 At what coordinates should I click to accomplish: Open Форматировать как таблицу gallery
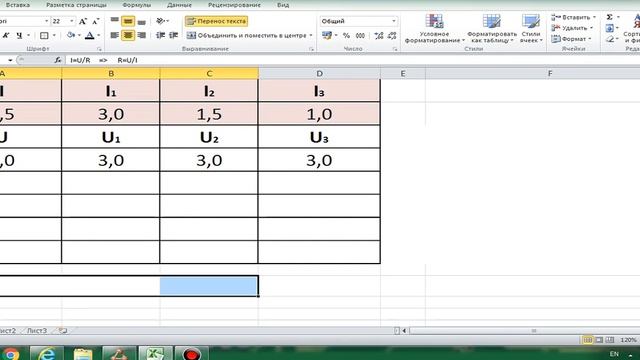click(x=491, y=28)
